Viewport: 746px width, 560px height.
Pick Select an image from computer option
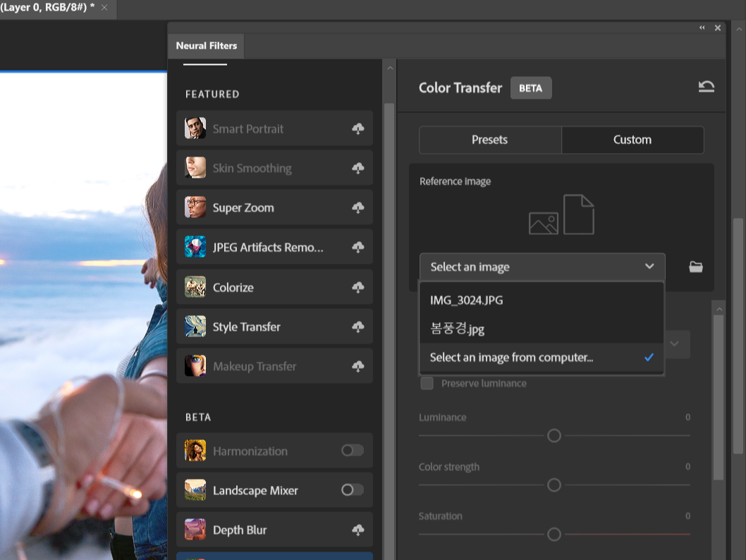(542, 358)
